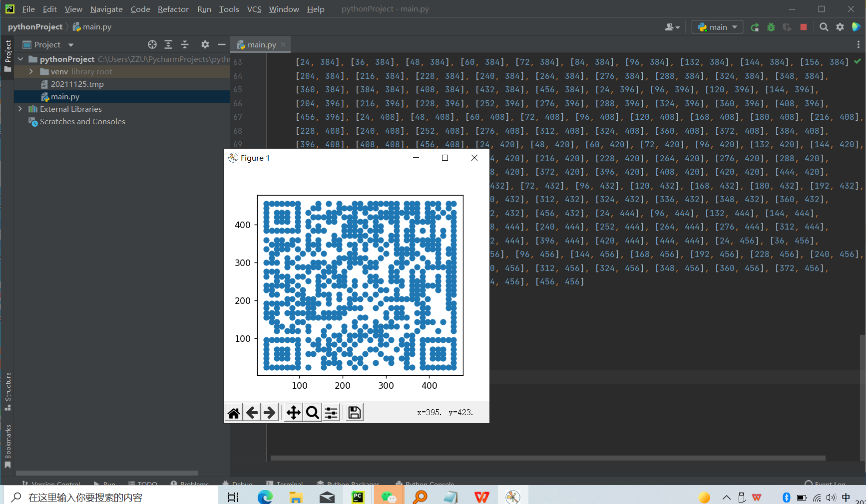Open IDE settings gear in top toolbar
The width and height of the screenshot is (866, 504).
click(840, 27)
